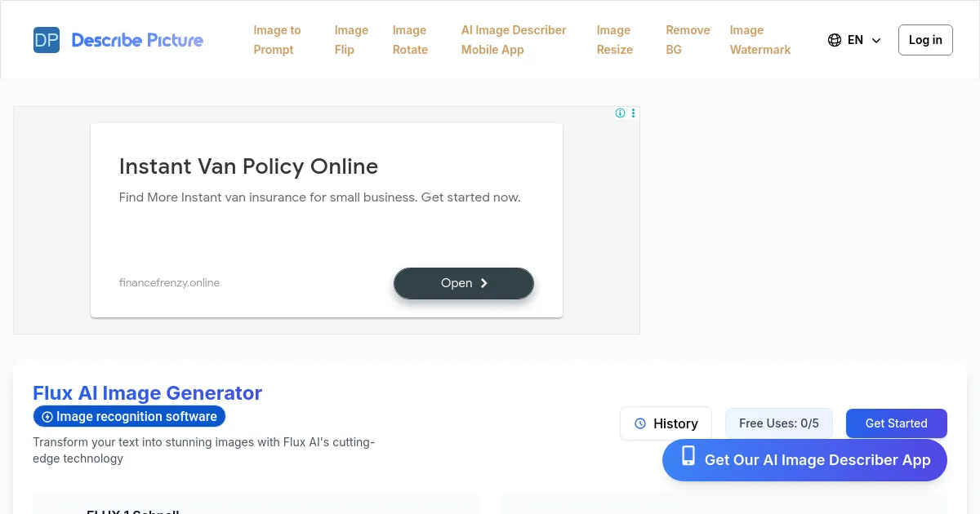The height and width of the screenshot is (514, 980).
Task: Click the Free Uses 0/5 indicator
Action: (778, 423)
